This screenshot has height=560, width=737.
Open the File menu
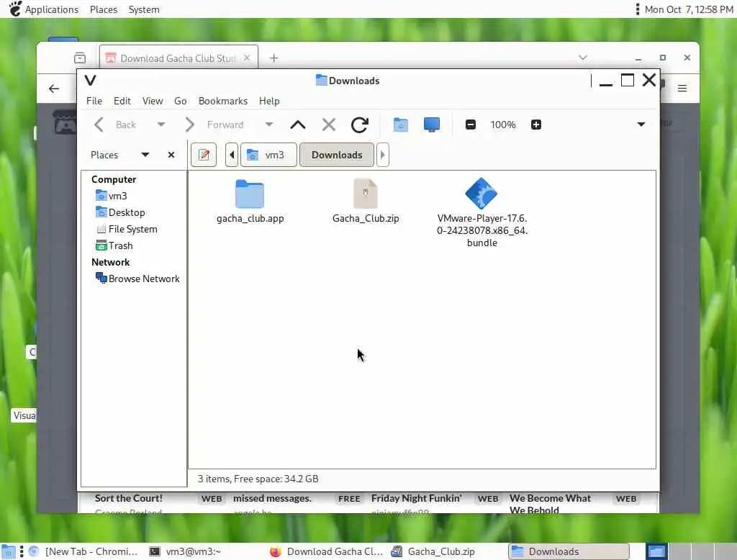point(94,101)
